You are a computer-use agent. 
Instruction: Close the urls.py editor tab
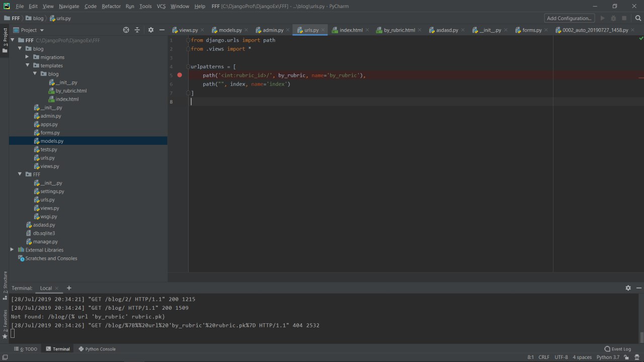point(324,30)
